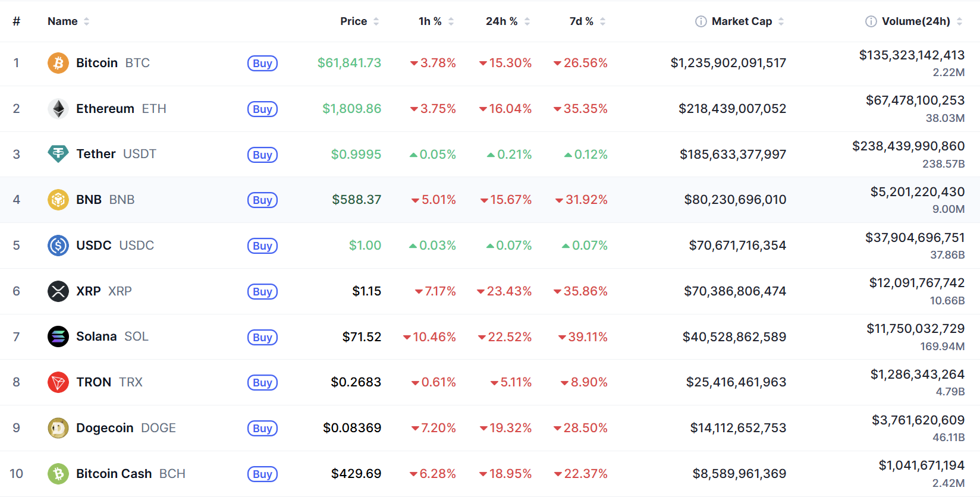Screen dimensions: 980x497
Task: Click Ethereum's 24h volume figure
Action: 915,100
